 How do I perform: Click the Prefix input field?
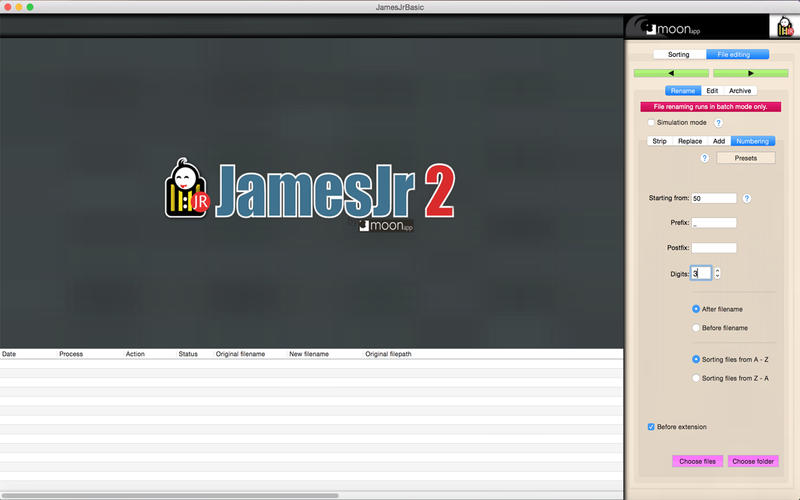(x=714, y=223)
